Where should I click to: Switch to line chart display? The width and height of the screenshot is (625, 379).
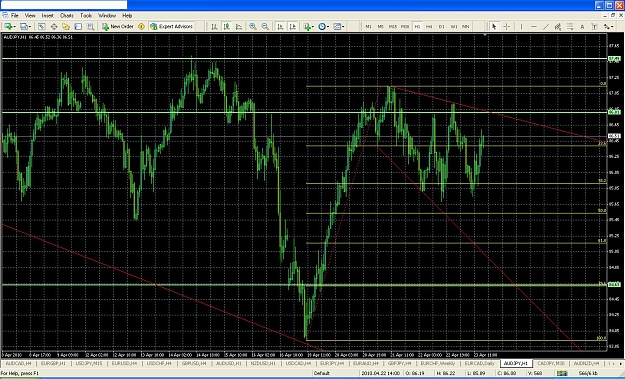(239, 26)
